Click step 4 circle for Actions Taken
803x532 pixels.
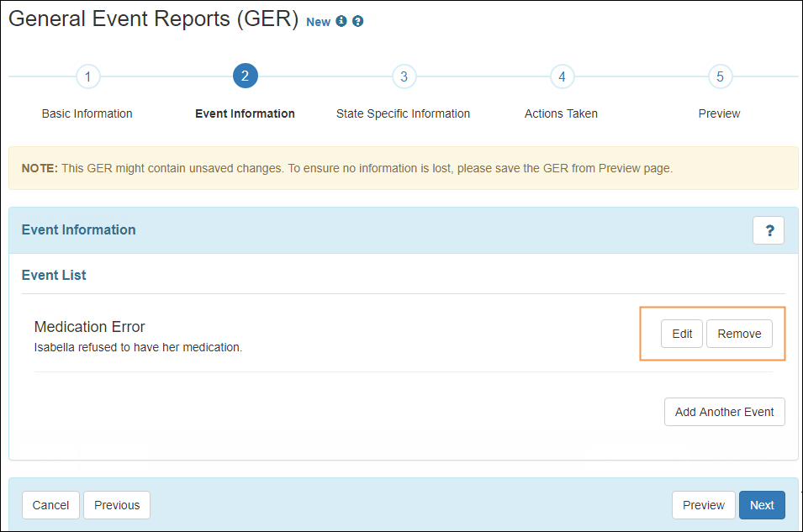tap(562, 76)
